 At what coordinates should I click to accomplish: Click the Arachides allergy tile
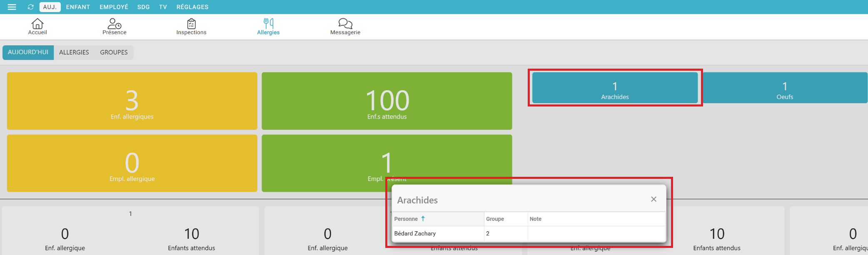tap(615, 88)
